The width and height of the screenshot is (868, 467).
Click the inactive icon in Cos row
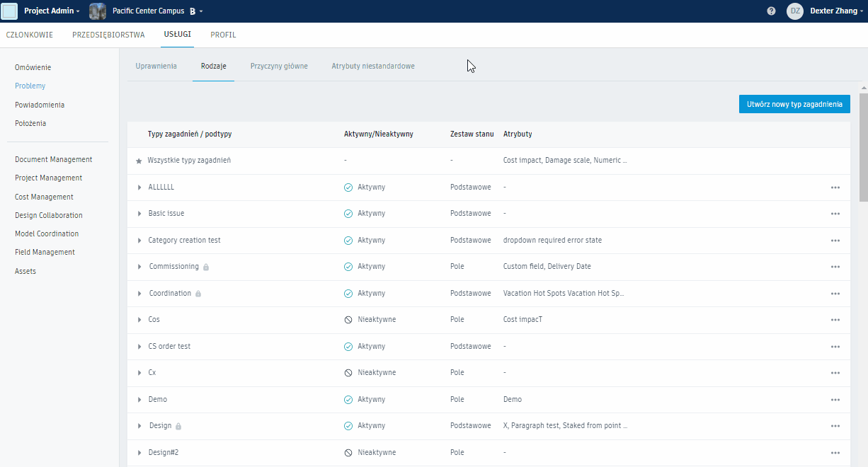(x=348, y=320)
